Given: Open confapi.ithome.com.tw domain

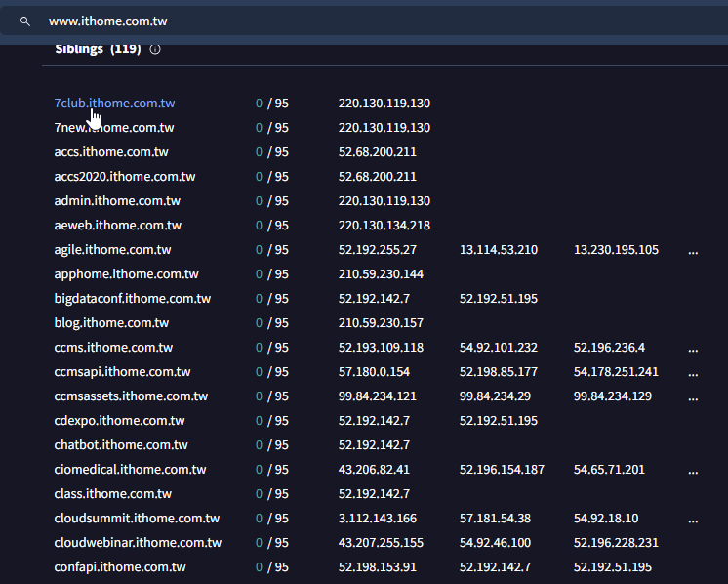Looking at the screenshot, I should point(120,566).
